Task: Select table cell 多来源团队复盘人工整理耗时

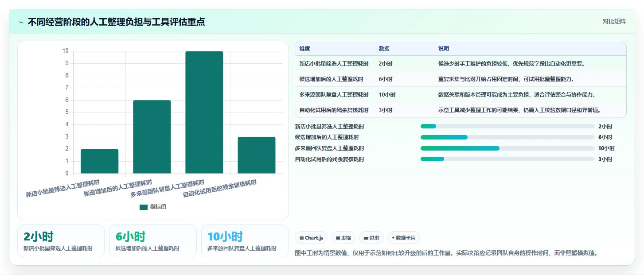Action: (x=334, y=95)
